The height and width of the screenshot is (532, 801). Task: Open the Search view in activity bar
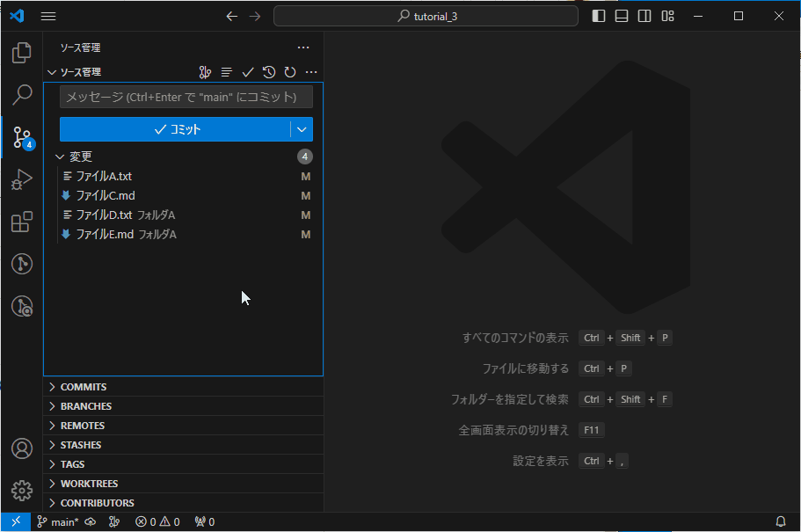(21, 95)
